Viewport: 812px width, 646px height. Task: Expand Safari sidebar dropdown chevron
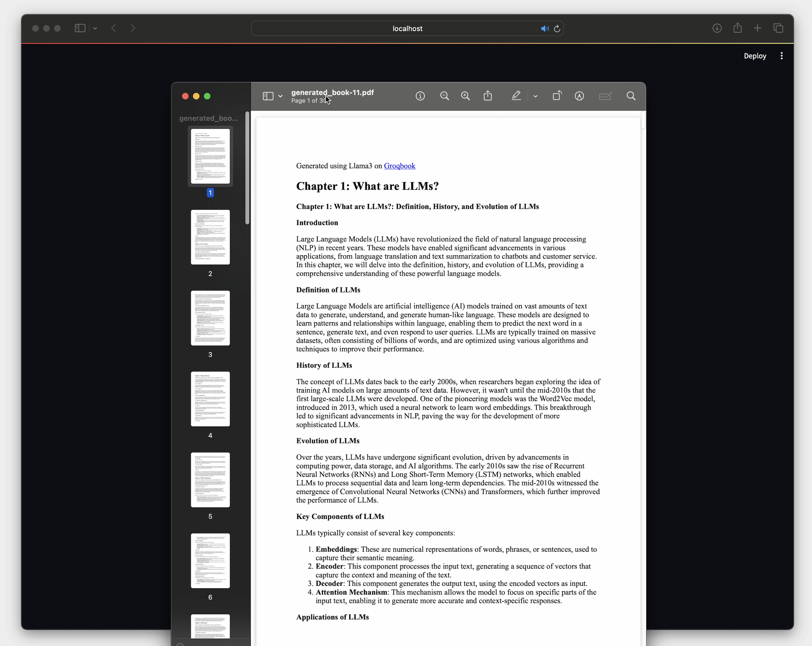(95, 28)
